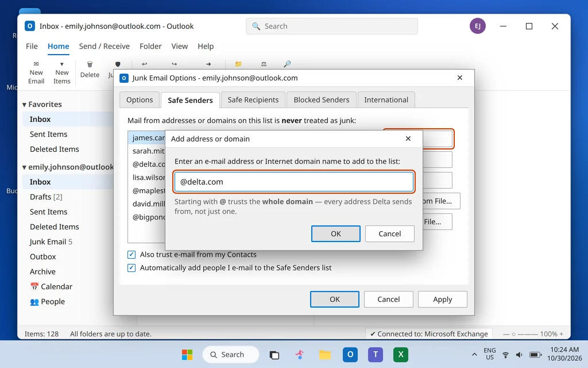This screenshot has height=368, width=588.
Task: Click the straight Forward arrow icon
Action: coord(208,64)
